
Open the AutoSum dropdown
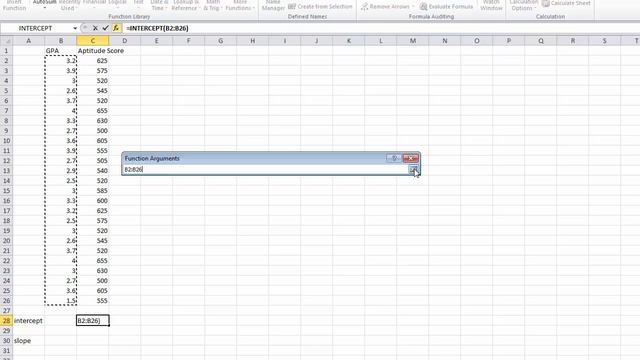pyautogui.click(x=44, y=5)
